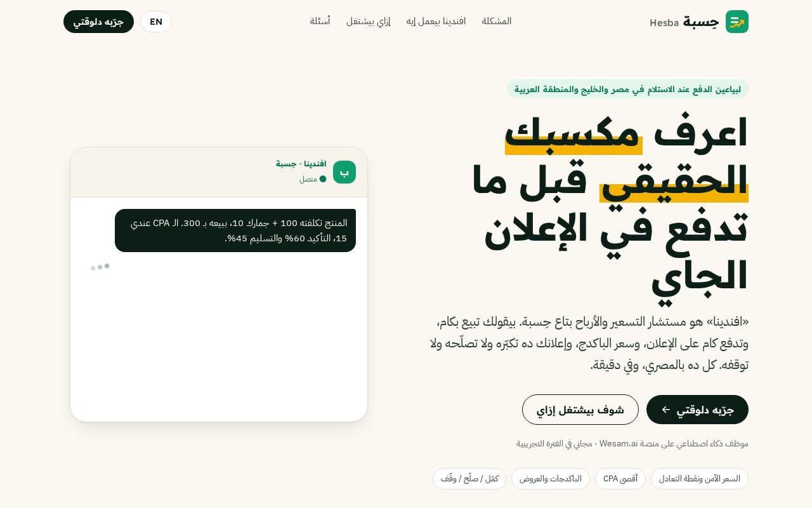Image resolution: width=812 pixels, height=508 pixels.
Task: Click the Wesam.ai platform note text
Action: click(x=632, y=444)
